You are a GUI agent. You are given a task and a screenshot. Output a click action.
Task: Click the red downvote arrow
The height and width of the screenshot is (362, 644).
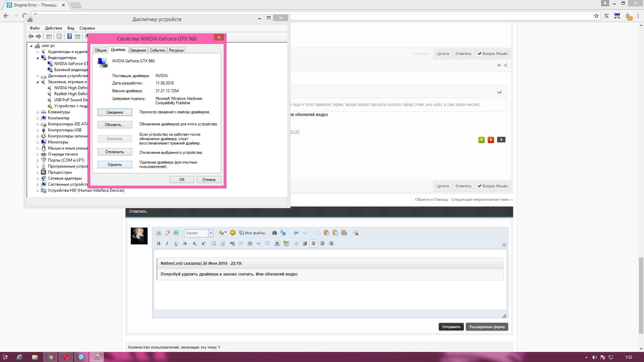click(491, 140)
